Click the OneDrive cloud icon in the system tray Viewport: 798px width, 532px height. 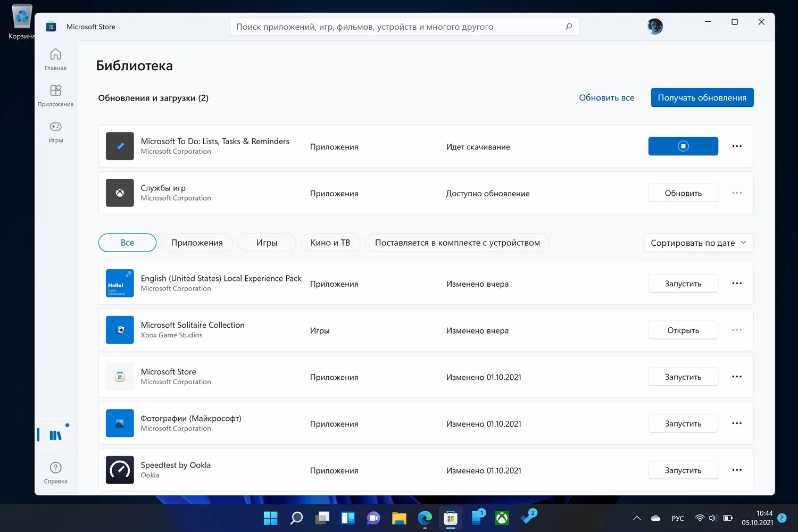(x=655, y=518)
